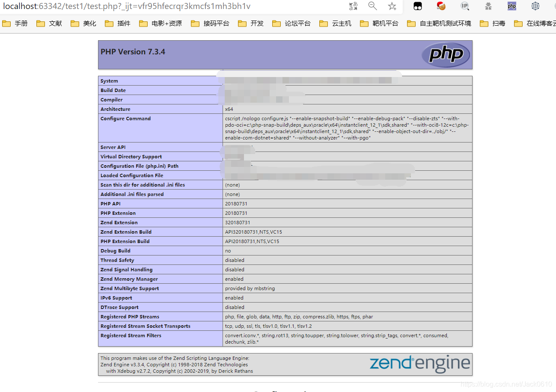This screenshot has height=392, width=556.
Task: Open the 插件 bookmark folder
Action: tap(118, 24)
